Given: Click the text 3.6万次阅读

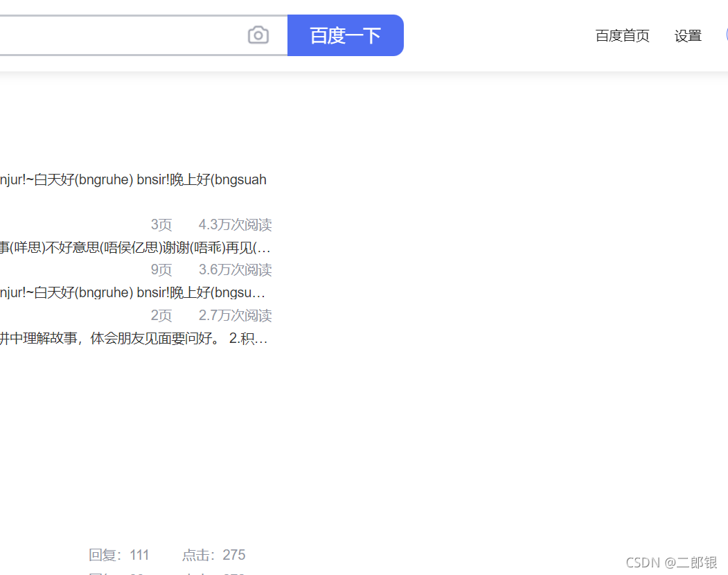Looking at the screenshot, I should (235, 270).
